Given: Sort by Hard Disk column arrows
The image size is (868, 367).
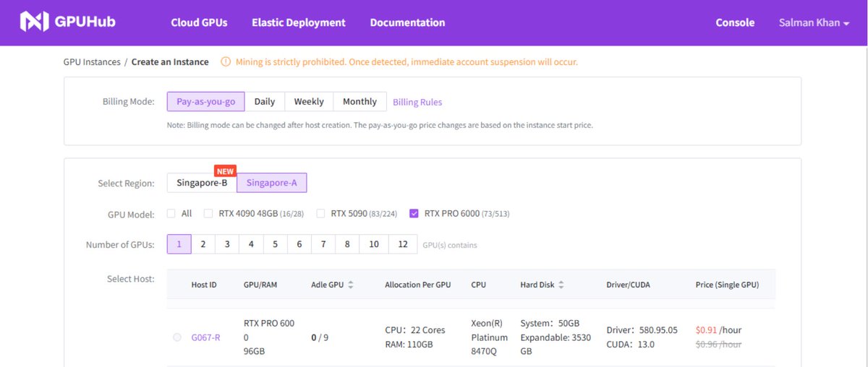Looking at the screenshot, I should [561, 285].
